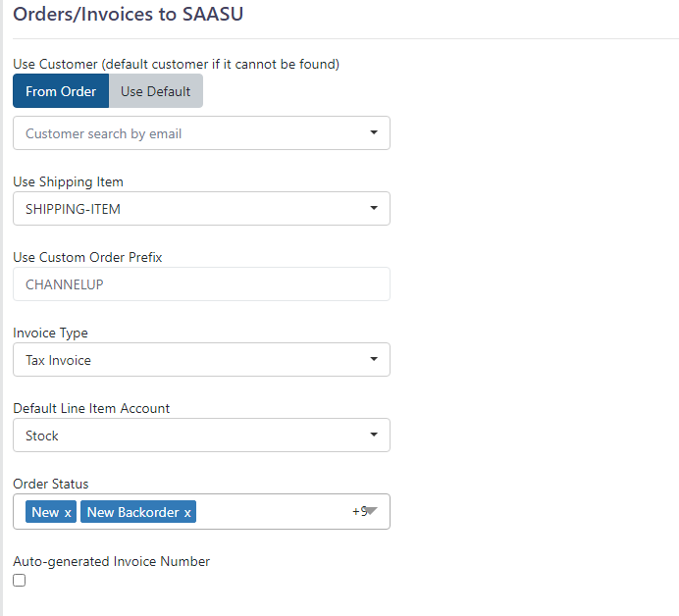Click empty area of Order Status multiselect
Viewport: 679px width, 616px height.
click(273, 512)
